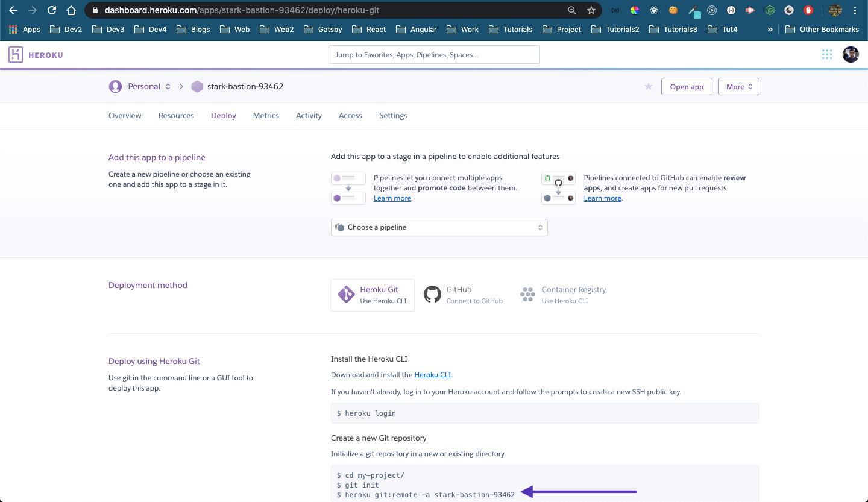Show hidden bookmarks with the chevron
Viewport: 868px width, 502px height.
coord(770,29)
